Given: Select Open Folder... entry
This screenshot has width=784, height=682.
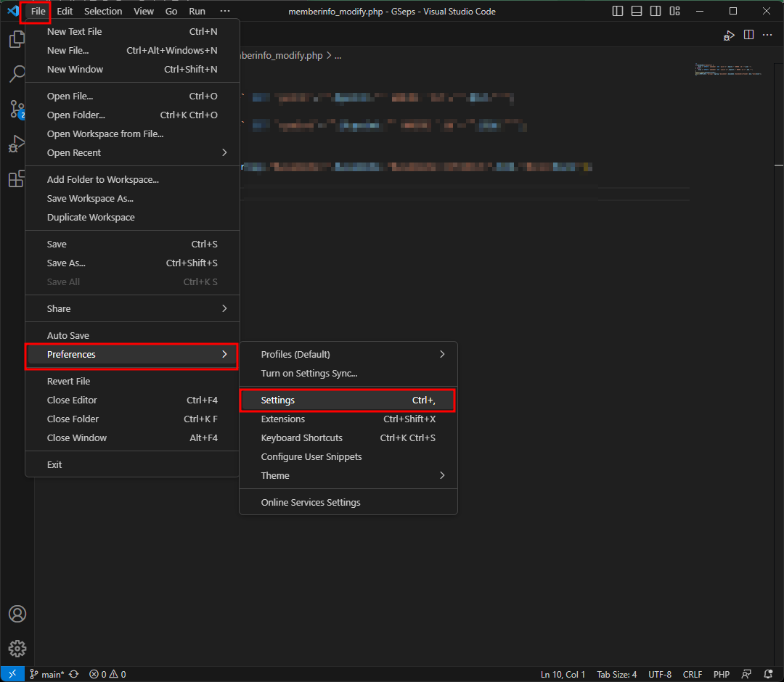Looking at the screenshot, I should pyautogui.click(x=132, y=115).
